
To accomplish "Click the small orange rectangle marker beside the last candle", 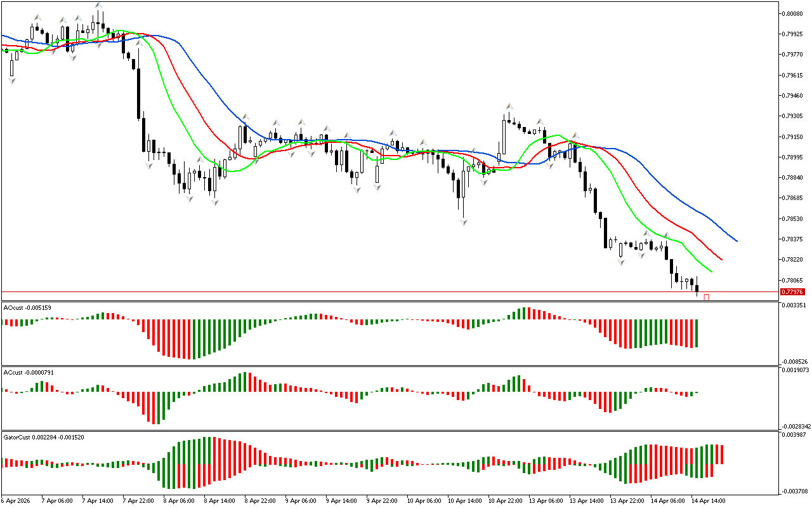I will click(x=706, y=297).
